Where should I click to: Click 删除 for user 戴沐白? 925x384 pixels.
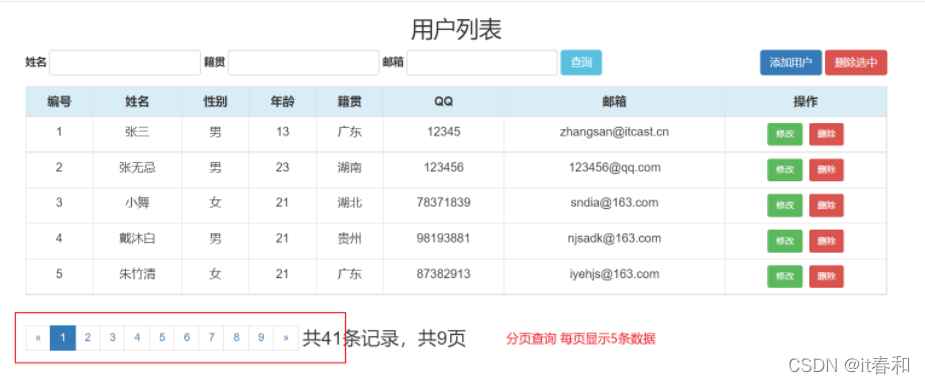(826, 241)
